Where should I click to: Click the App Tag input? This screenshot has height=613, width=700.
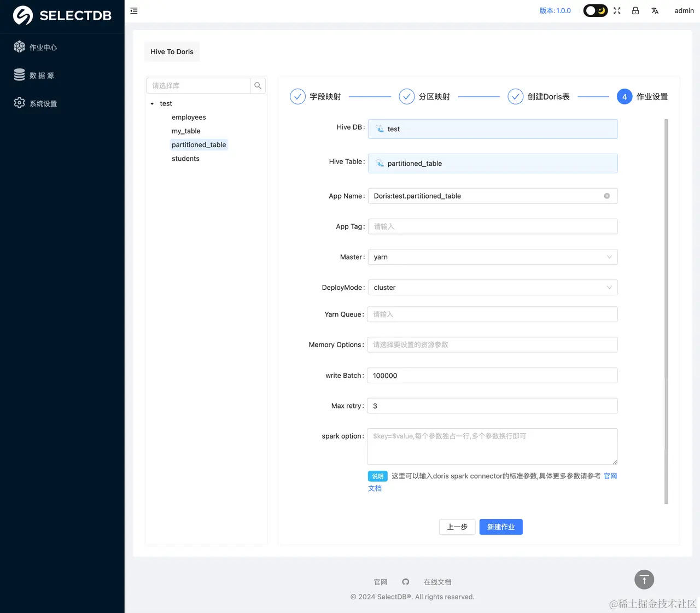click(492, 226)
